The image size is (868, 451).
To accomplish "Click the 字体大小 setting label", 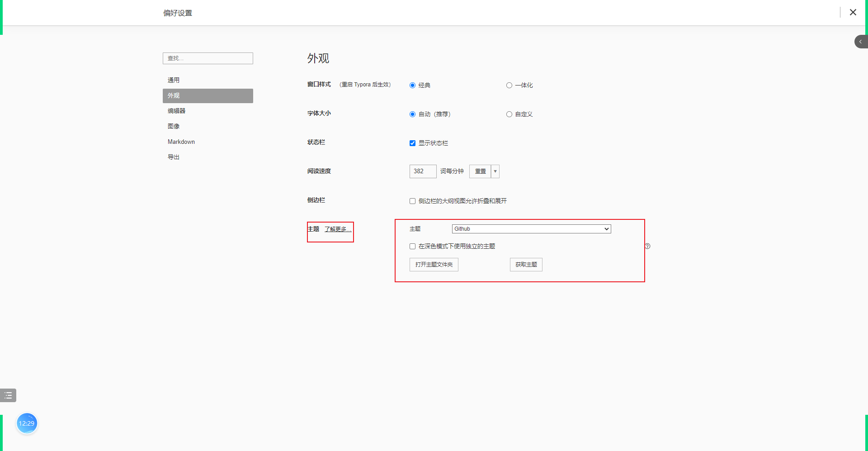I will [319, 114].
